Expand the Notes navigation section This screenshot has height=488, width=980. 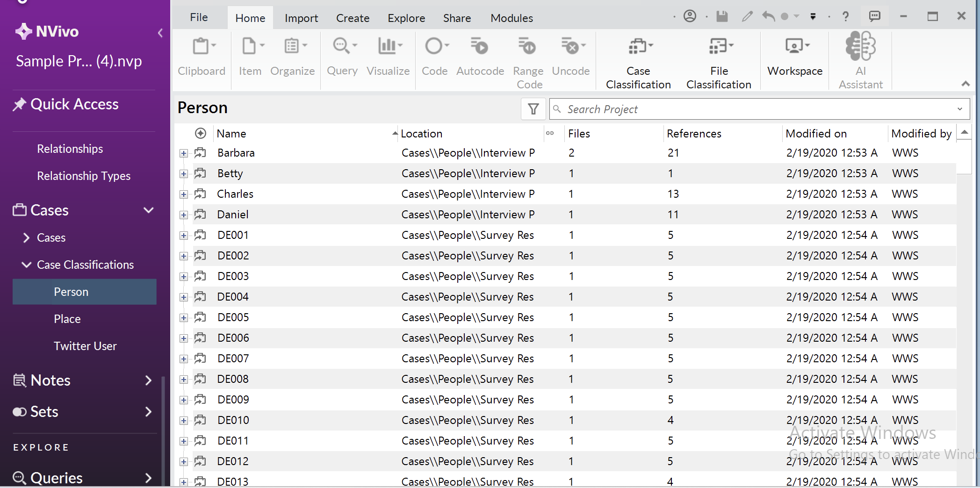click(149, 380)
